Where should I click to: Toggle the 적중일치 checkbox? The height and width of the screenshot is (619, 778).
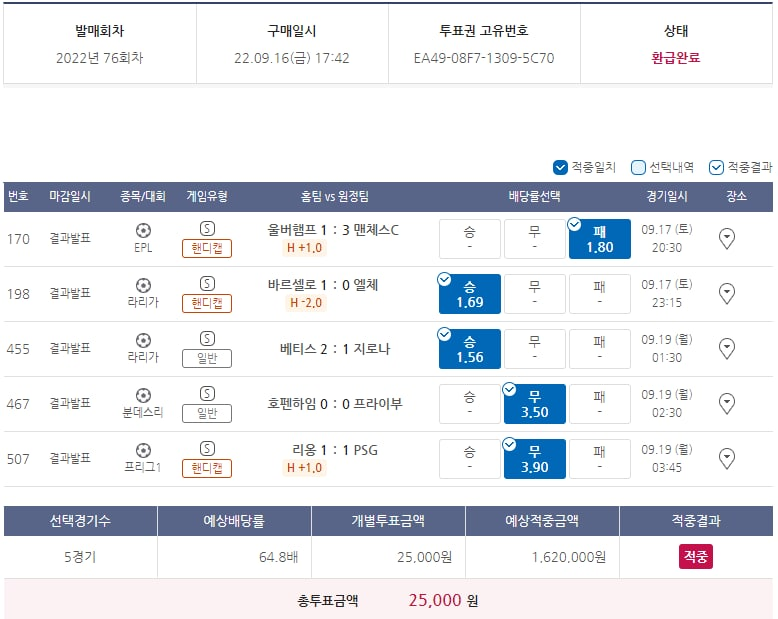click(x=560, y=167)
